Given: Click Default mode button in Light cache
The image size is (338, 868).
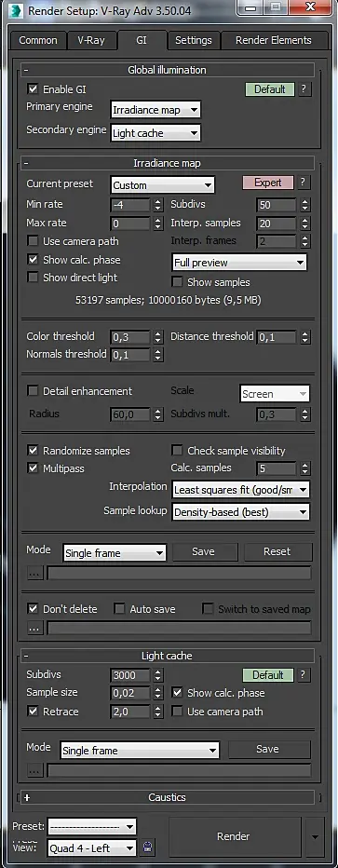Looking at the screenshot, I should [x=268, y=675].
